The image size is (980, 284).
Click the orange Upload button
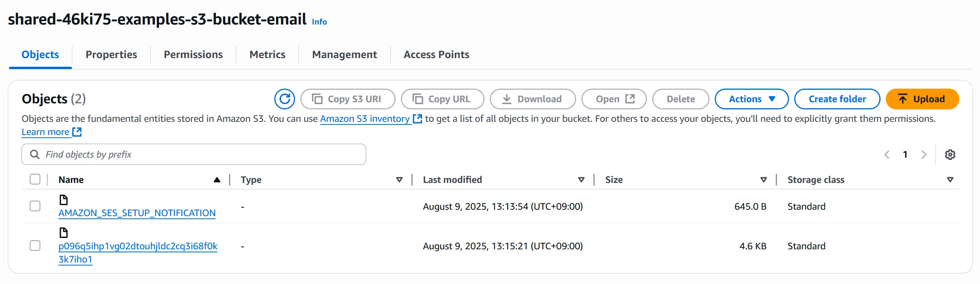pos(922,99)
